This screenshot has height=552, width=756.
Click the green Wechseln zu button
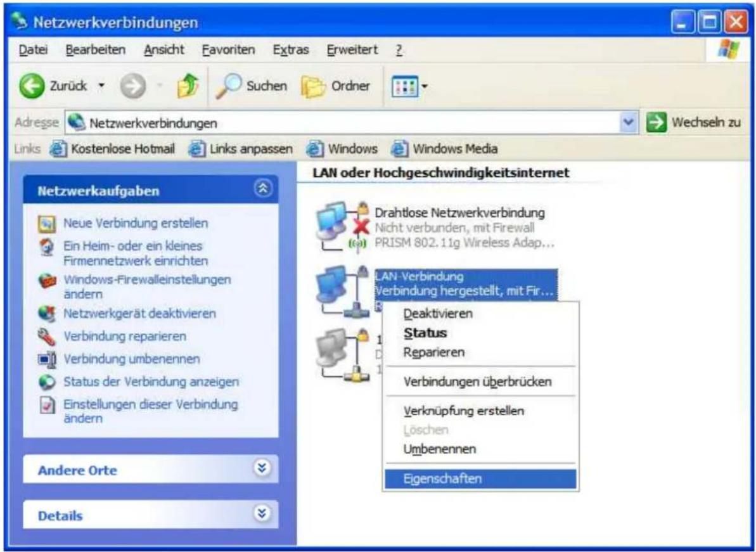pyautogui.click(x=693, y=122)
